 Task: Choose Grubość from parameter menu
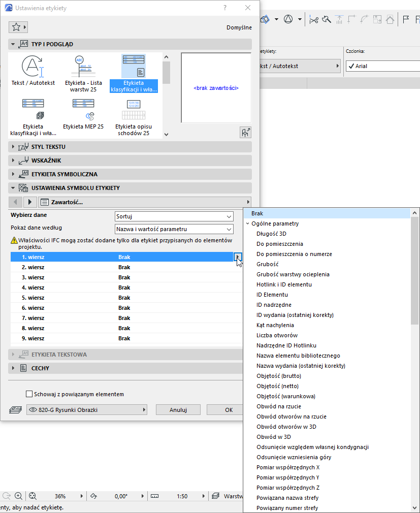click(x=267, y=264)
